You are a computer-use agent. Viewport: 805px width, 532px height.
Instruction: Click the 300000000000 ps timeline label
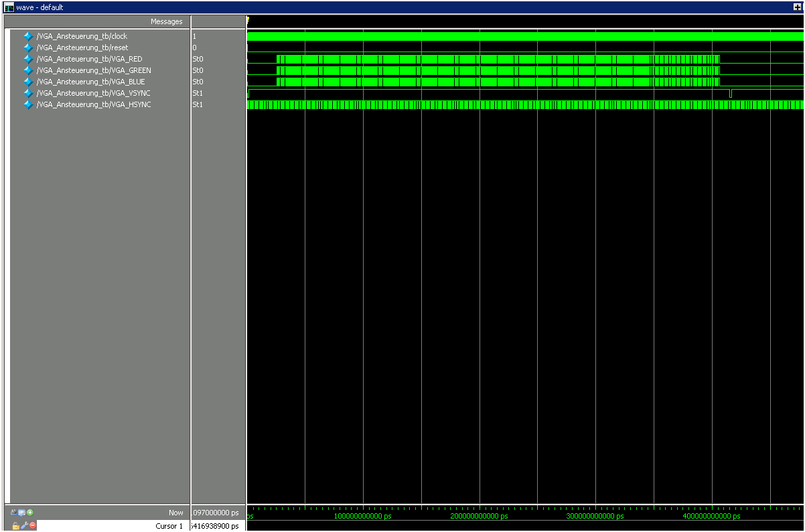pos(595,516)
